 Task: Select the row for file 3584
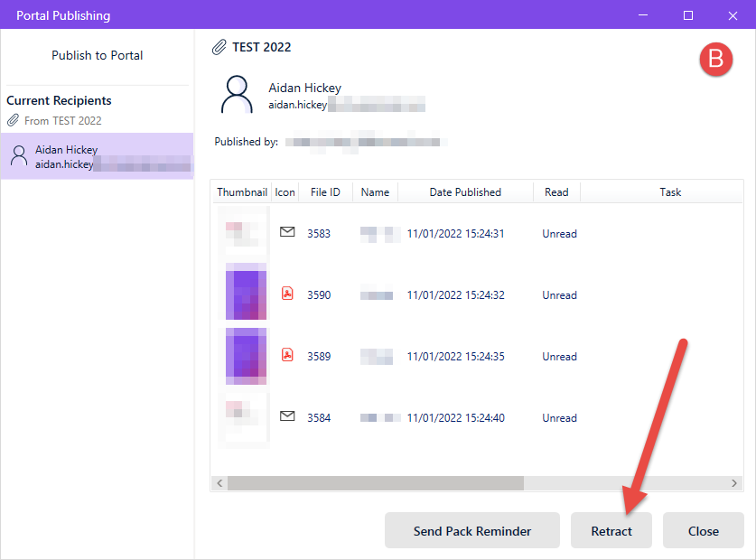click(477, 417)
